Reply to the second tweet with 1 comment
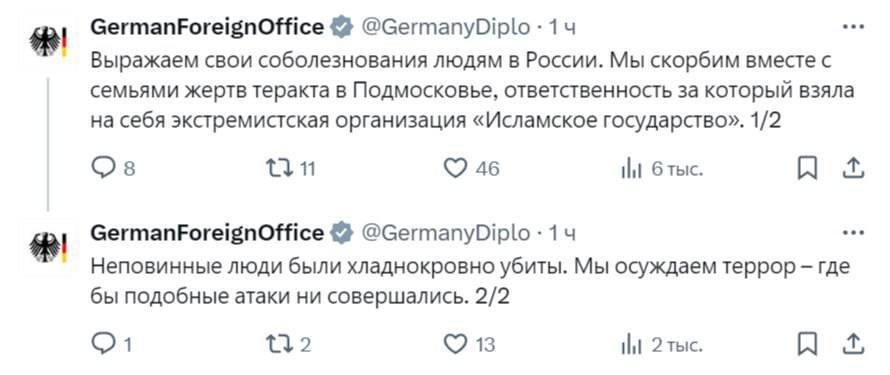This screenshot has height=375, width=890. 112,344
